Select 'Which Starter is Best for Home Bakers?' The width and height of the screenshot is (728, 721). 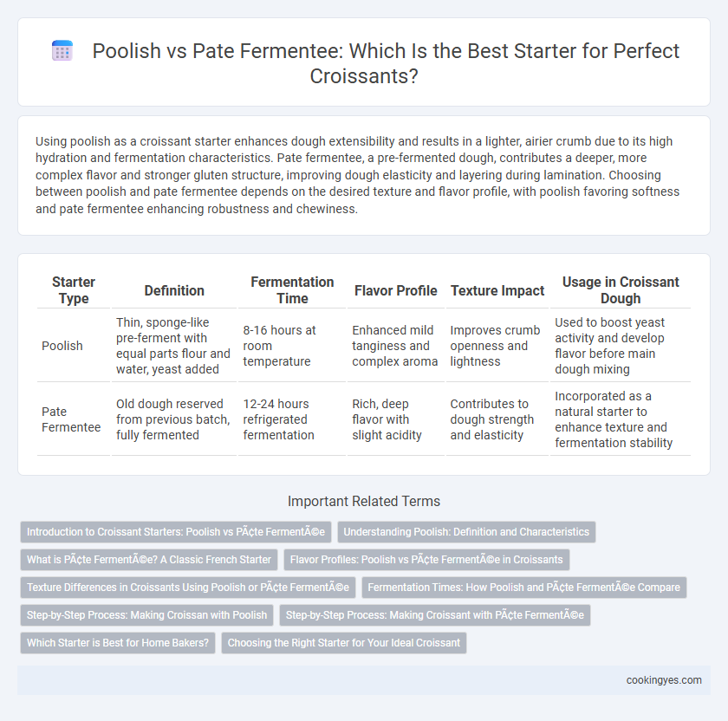(118, 643)
